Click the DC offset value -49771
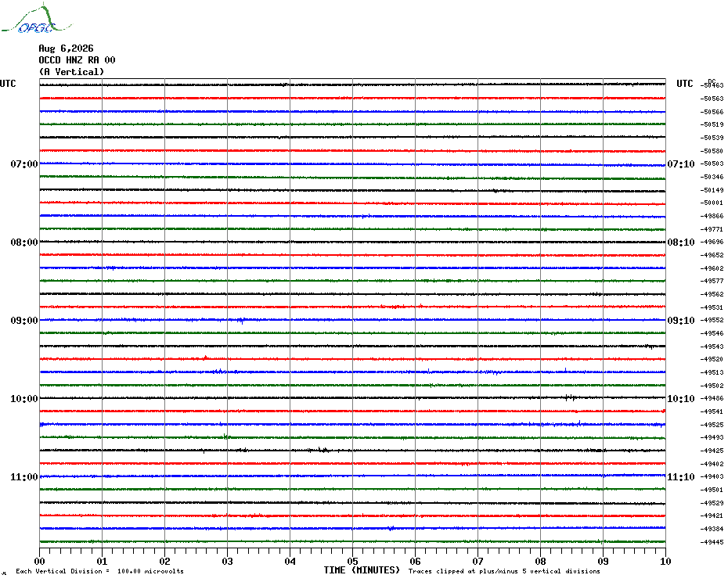 point(712,229)
